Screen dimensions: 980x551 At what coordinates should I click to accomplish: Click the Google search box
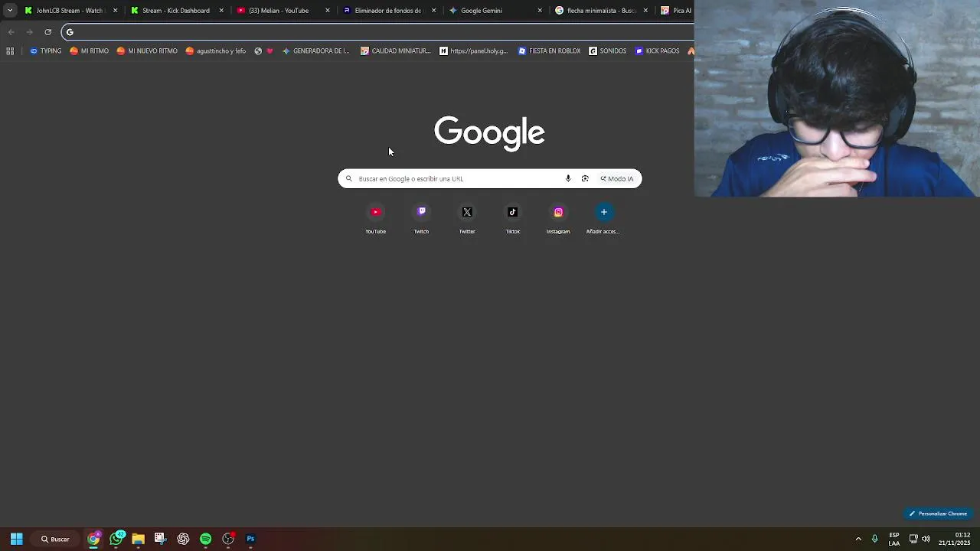pos(489,178)
